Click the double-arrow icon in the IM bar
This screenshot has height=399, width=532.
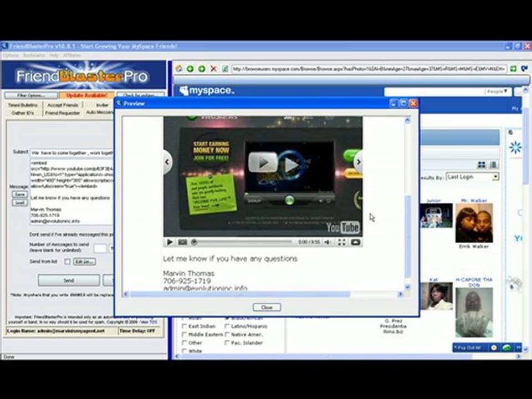519,347
